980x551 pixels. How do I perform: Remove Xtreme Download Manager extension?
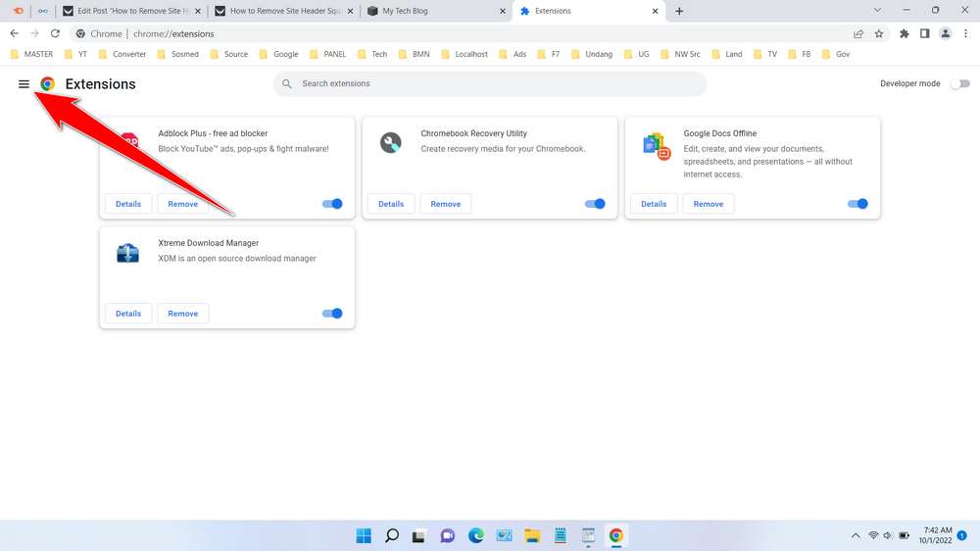click(x=182, y=314)
